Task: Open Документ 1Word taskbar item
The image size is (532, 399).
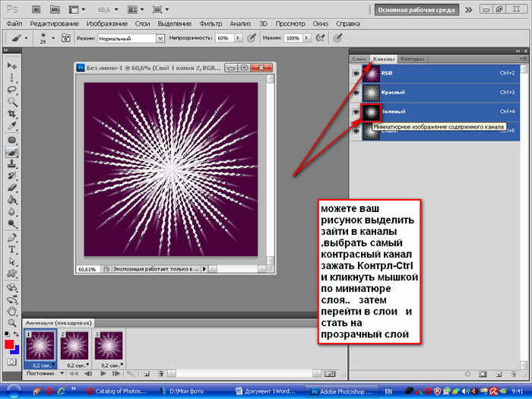Action: point(266,391)
